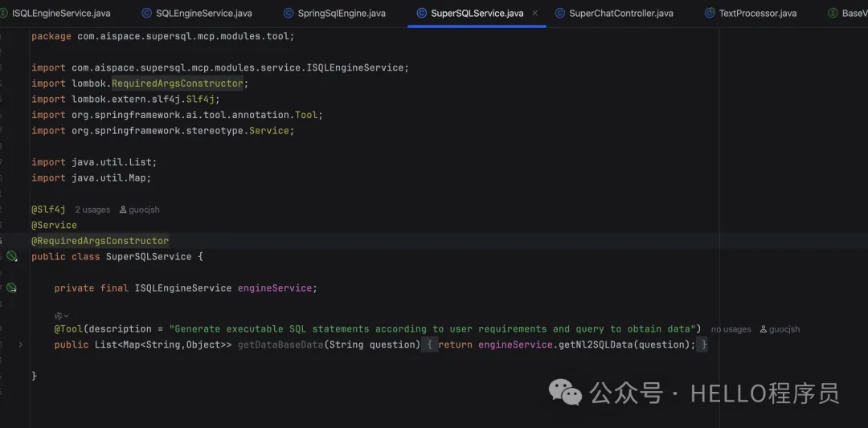Close the SuperSQLService.java tab
Image resolution: width=868 pixels, height=428 pixels.
(534, 14)
